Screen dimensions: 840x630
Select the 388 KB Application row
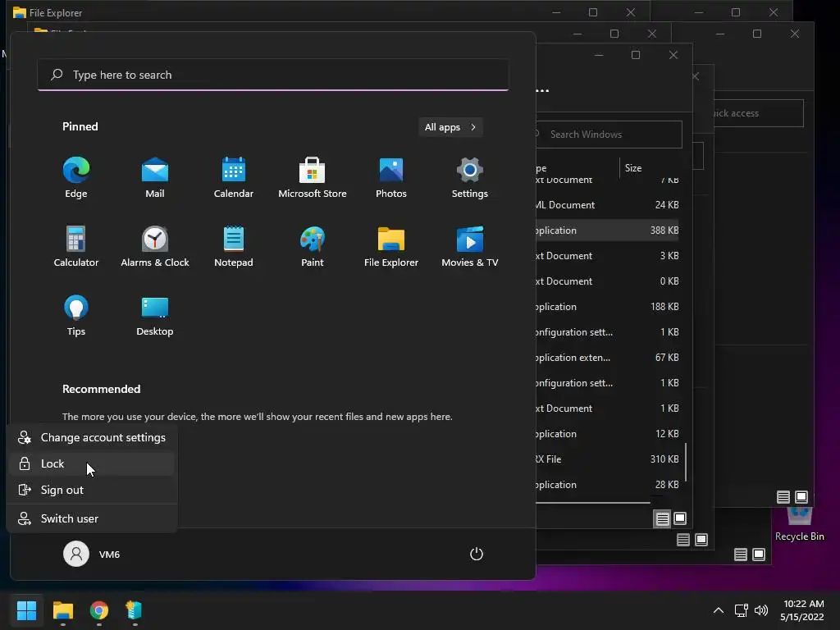click(x=608, y=231)
